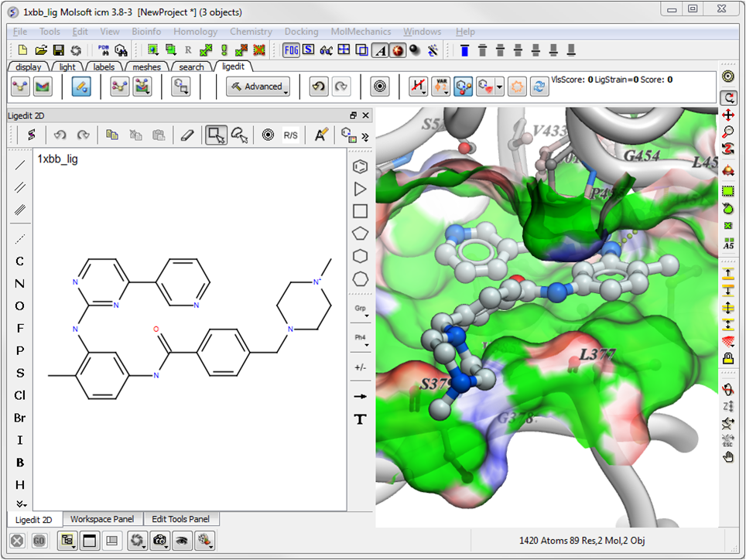The image size is (746, 560).
Task: Toggle the eye visibility icon
Action: coord(182,540)
